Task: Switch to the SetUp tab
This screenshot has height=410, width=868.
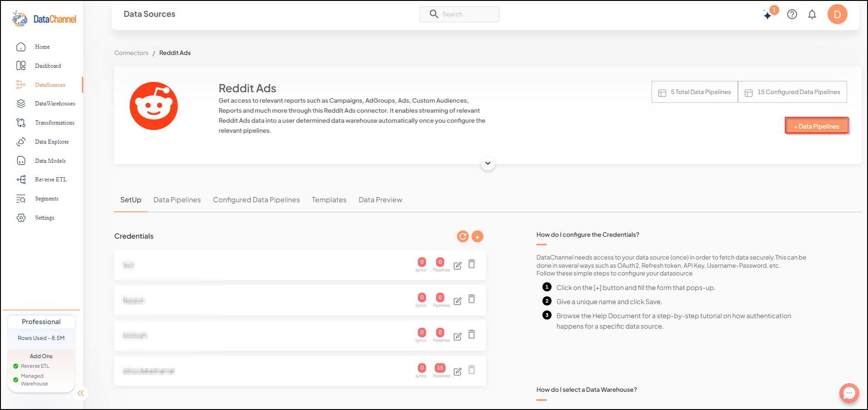Action: (131, 200)
